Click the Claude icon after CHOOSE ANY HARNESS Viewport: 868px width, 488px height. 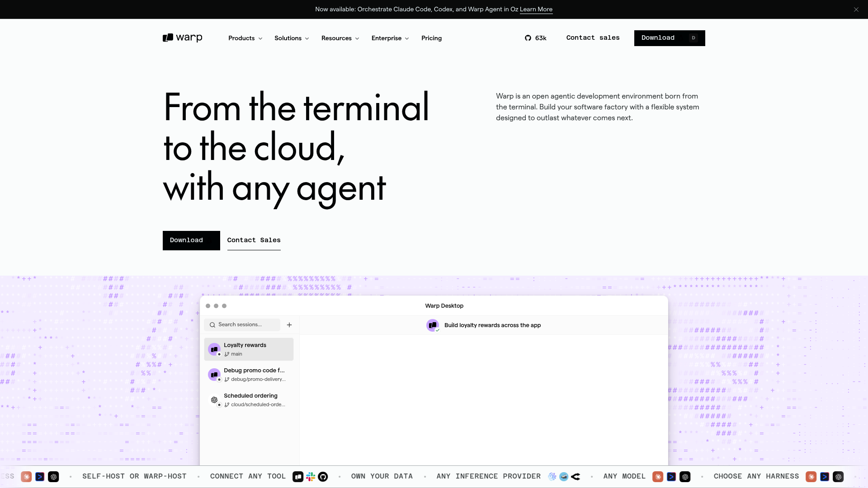pos(811,477)
